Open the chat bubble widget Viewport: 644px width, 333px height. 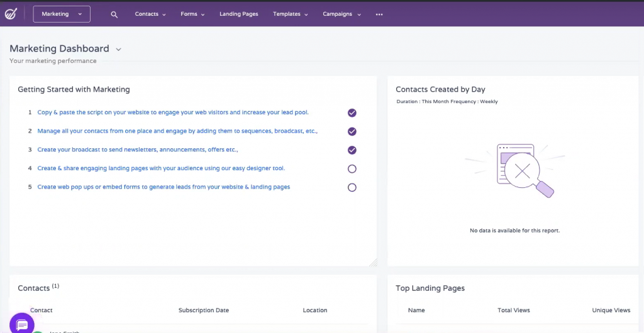click(21, 324)
